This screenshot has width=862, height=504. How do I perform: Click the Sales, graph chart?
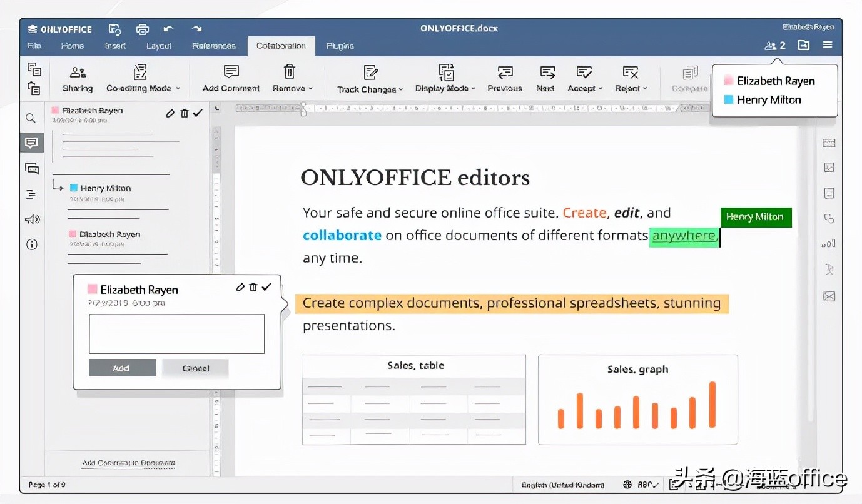point(637,400)
